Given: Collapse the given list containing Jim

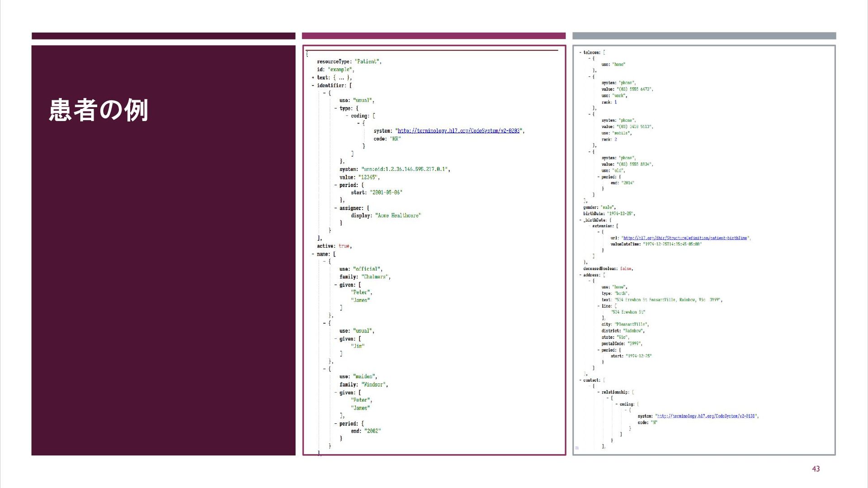Looking at the screenshot, I should coord(335,339).
